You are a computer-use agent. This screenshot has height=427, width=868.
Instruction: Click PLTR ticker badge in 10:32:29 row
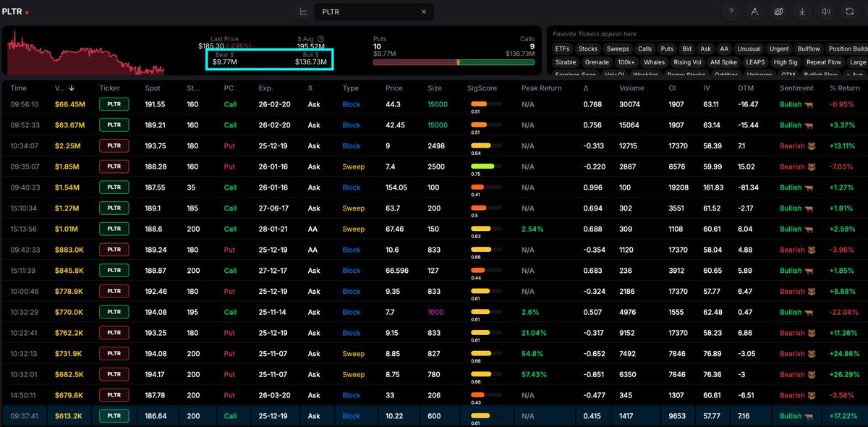[x=114, y=312]
